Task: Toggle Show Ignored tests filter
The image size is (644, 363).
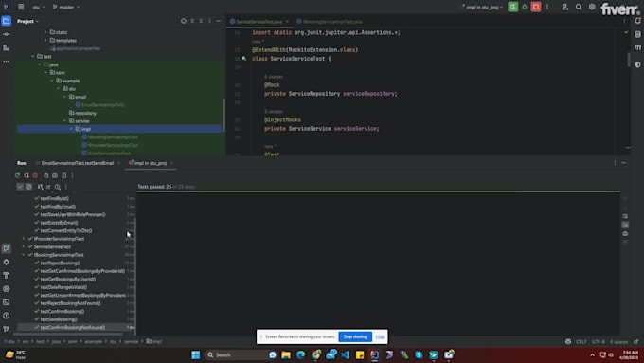Action: tap(28, 187)
